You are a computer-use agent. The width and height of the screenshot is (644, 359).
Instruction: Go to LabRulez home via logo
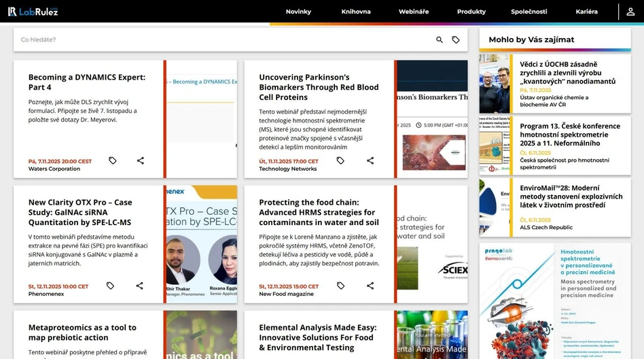coord(33,12)
